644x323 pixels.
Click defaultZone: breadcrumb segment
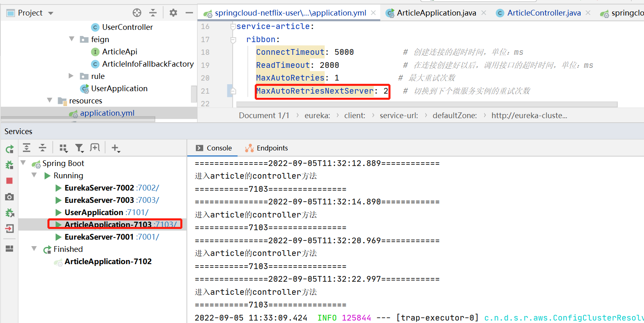[x=455, y=115]
